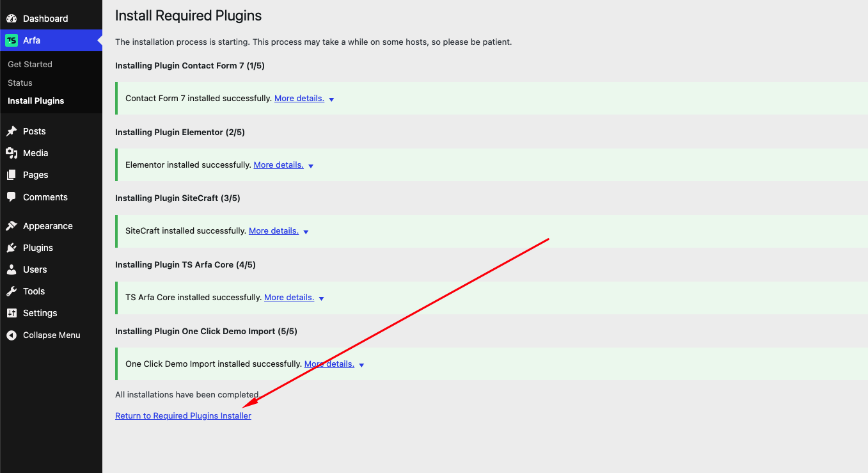
Task: Go to Get Started submenu
Action: pyautogui.click(x=30, y=64)
